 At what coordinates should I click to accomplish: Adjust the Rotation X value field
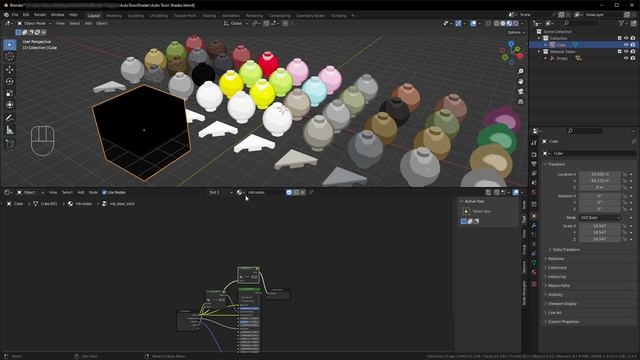pyautogui.click(x=600, y=196)
